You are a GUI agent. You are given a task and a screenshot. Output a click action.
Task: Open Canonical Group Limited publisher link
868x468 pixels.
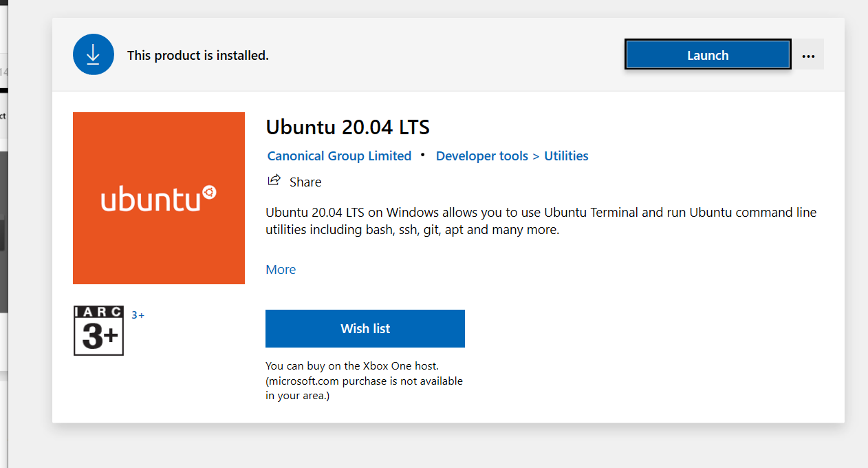[339, 156]
